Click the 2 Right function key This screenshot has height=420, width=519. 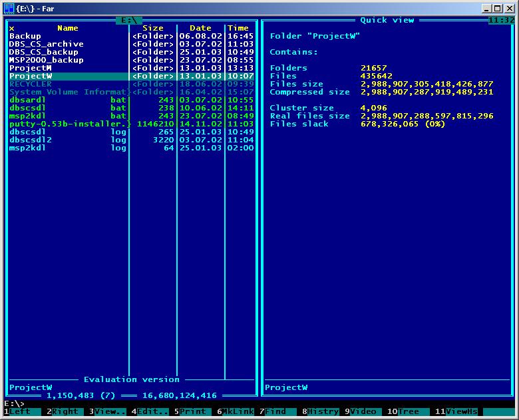coord(65,411)
